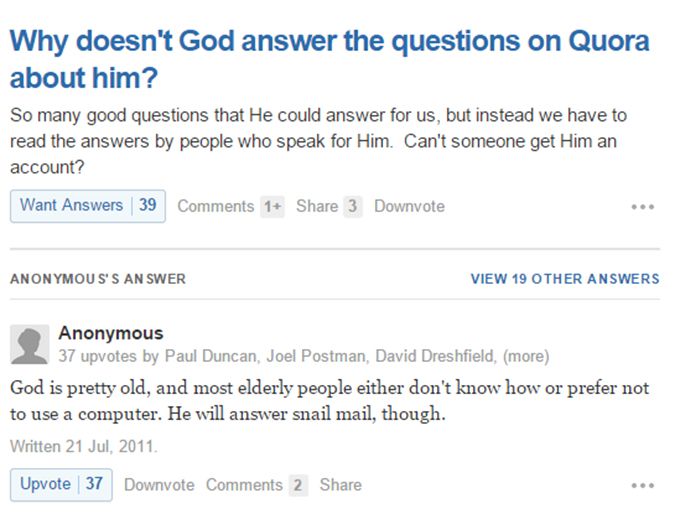Open the answer's three-dot more options menu

click(643, 485)
